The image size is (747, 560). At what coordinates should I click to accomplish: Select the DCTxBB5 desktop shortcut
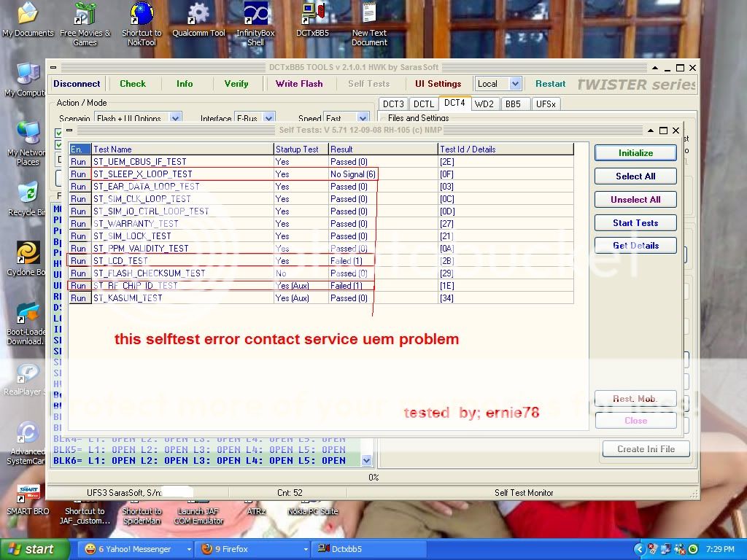pyautogui.click(x=312, y=19)
